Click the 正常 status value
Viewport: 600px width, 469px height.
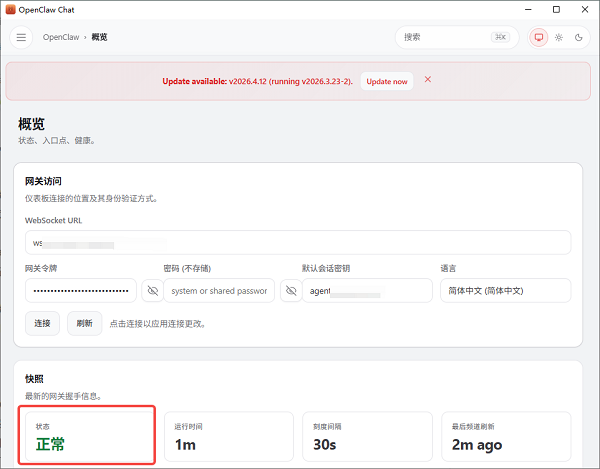click(x=50, y=444)
